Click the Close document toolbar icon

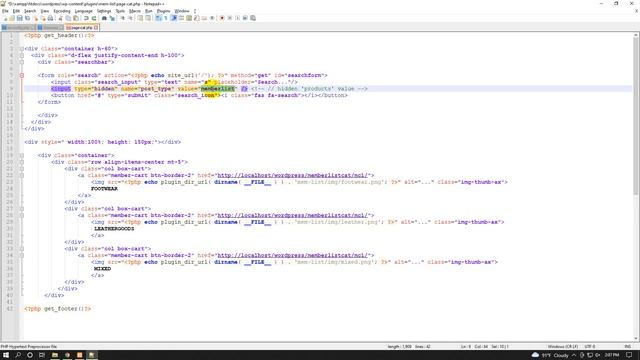pos(35,18)
